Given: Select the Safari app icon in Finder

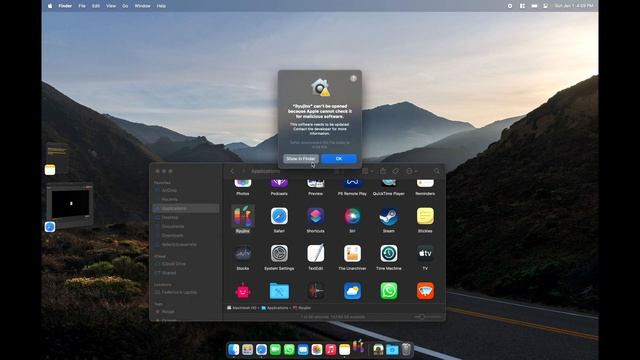Looking at the screenshot, I should [x=279, y=216].
